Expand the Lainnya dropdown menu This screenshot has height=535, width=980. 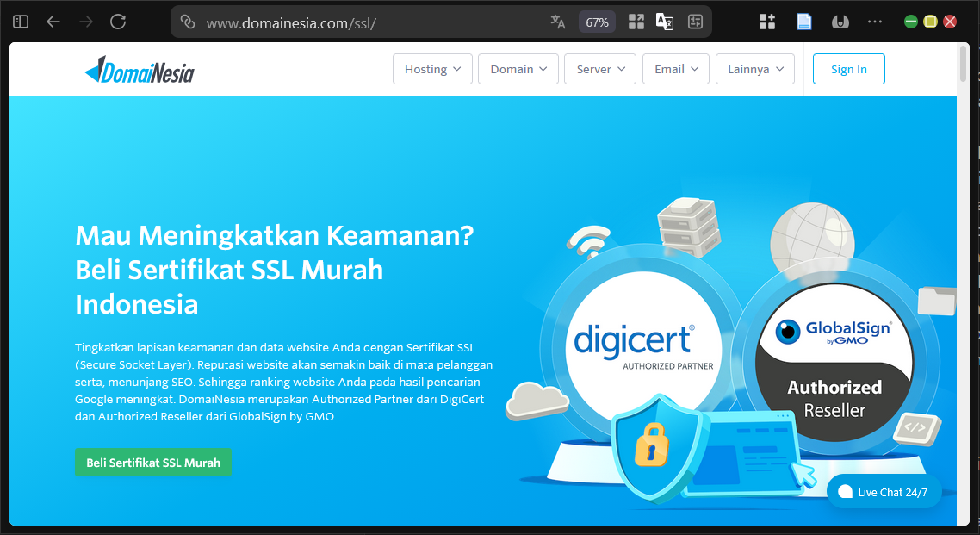coord(755,69)
